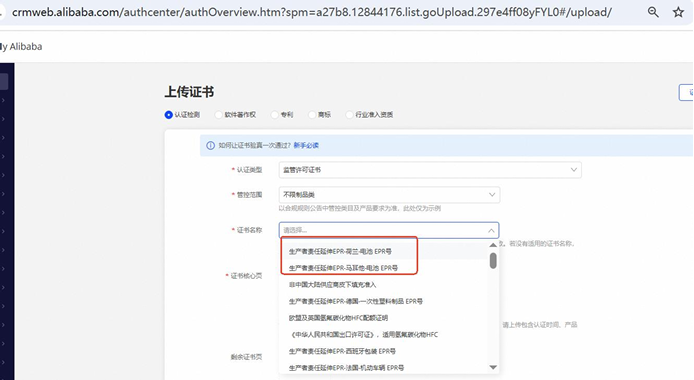Select option 生产者责任延伸EPR-法国-机动车辆 EPR号
This screenshot has height=380, width=694.
point(346,368)
